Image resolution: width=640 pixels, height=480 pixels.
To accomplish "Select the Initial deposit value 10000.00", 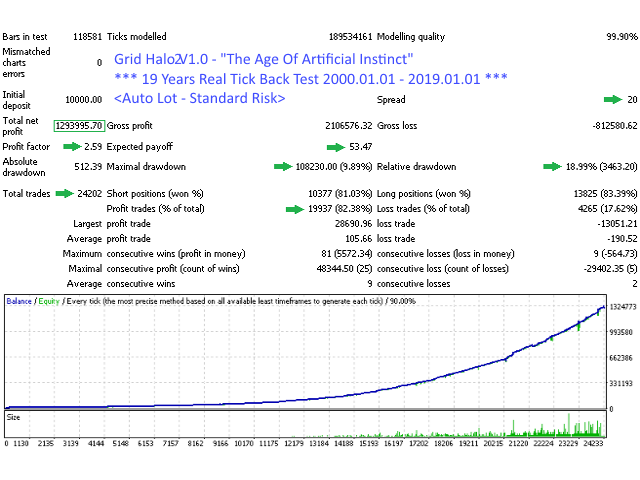I will (84, 100).
